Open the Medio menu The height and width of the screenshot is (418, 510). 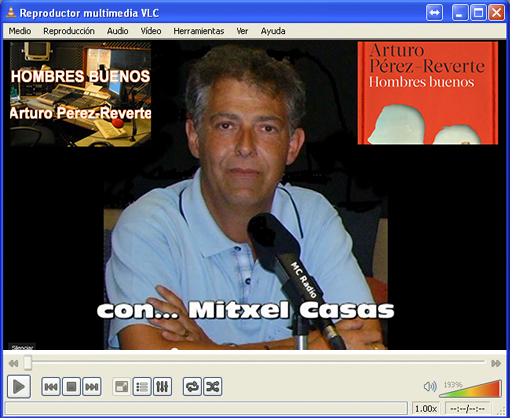click(20, 31)
